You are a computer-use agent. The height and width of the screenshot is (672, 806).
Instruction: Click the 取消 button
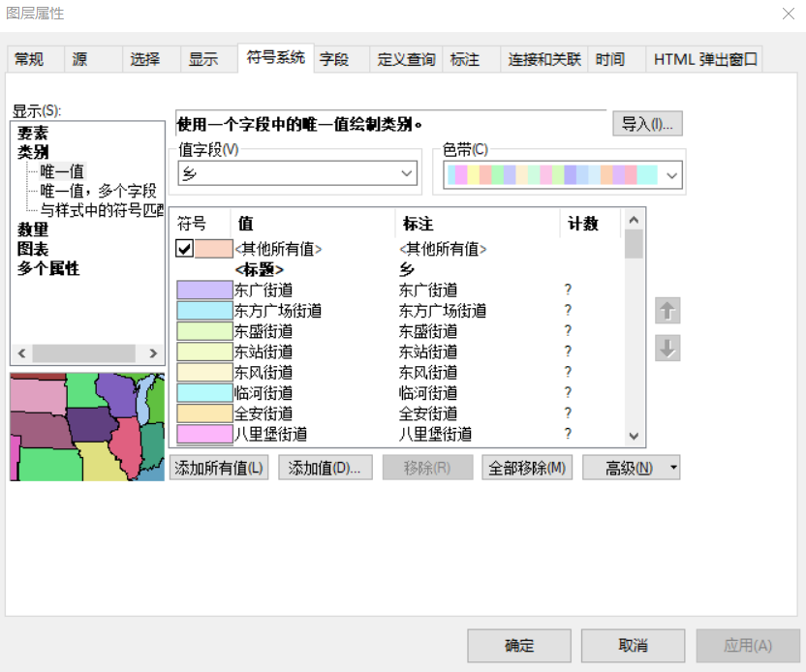coord(633,645)
